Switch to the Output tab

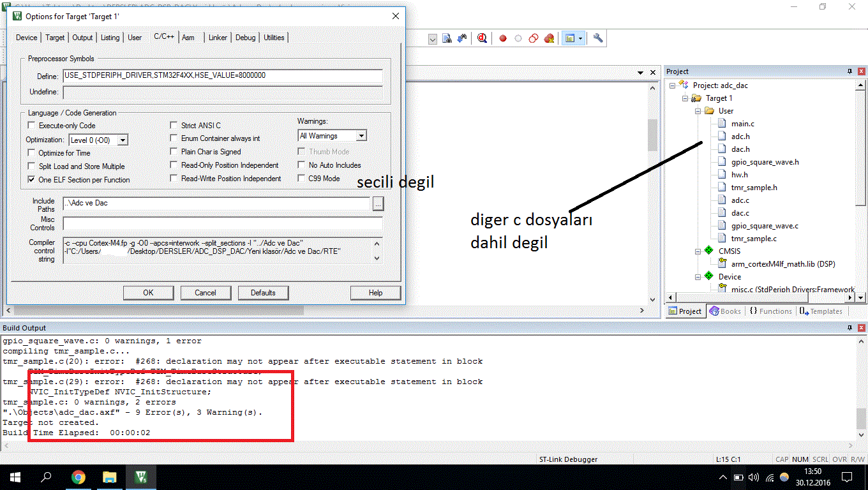point(82,38)
